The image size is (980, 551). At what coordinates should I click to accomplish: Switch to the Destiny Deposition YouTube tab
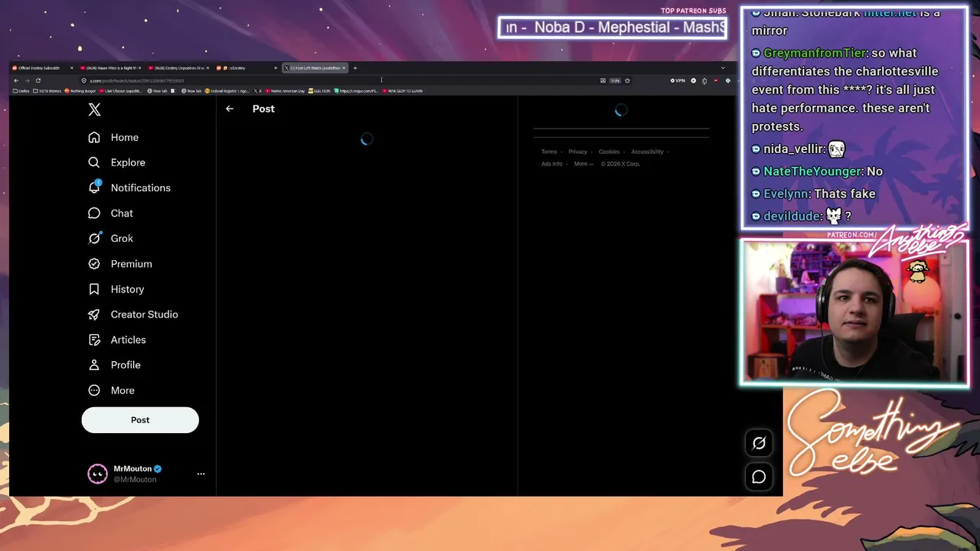[179, 68]
